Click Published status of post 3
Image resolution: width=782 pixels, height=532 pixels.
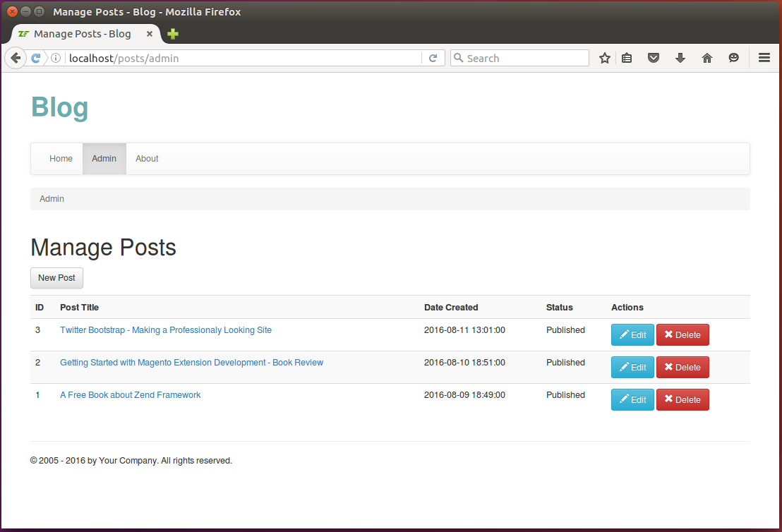[565, 330]
